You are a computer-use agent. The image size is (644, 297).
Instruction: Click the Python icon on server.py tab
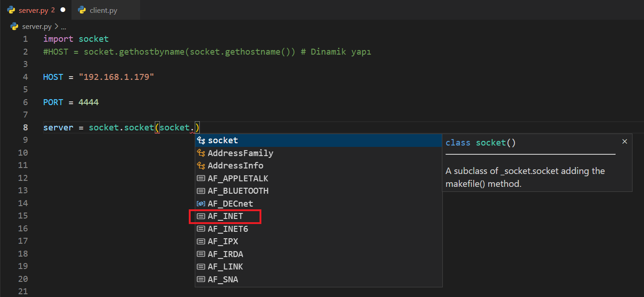11,10
